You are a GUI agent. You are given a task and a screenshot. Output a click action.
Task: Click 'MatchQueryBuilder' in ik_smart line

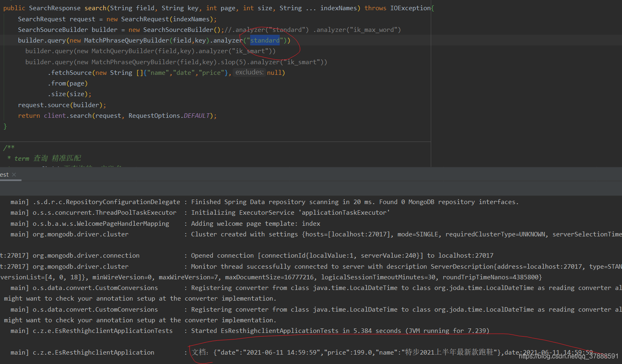123,51
